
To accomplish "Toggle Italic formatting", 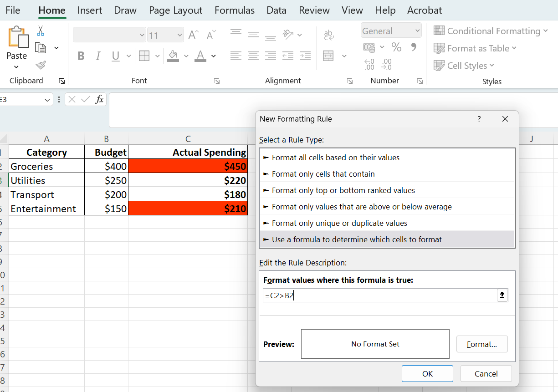I will click(98, 56).
